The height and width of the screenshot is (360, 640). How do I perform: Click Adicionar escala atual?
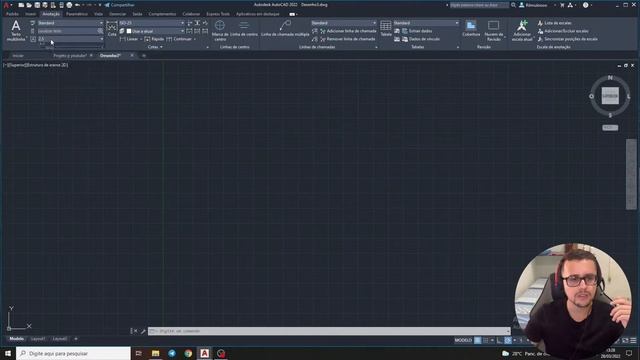(x=522, y=31)
